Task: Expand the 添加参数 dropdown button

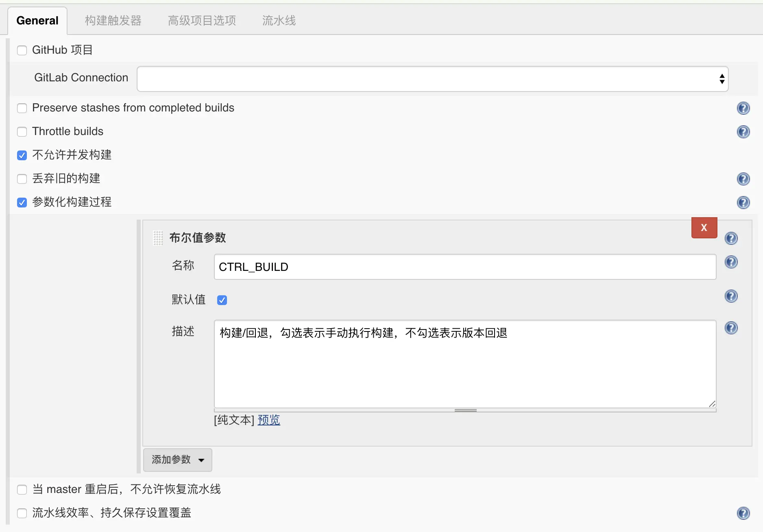Action: 178,460
